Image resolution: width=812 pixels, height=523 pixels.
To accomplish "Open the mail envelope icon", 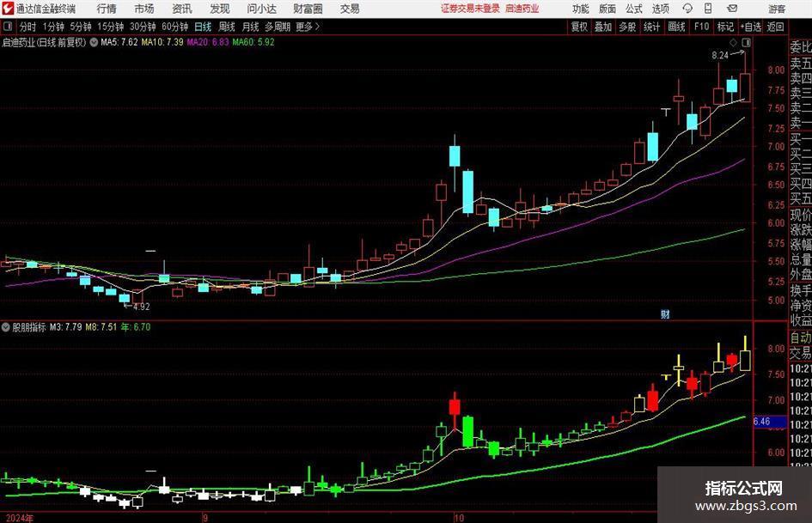I will click(x=732, y=9).
